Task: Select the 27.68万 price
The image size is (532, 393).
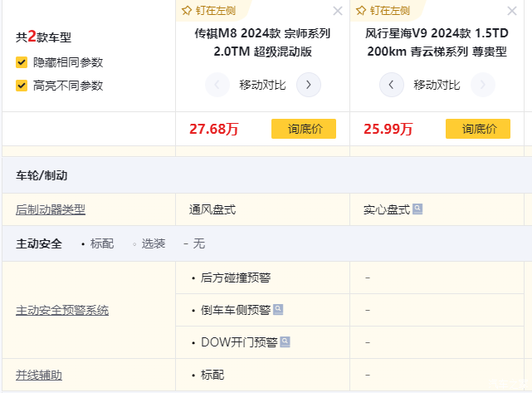Action: [214, 129]
